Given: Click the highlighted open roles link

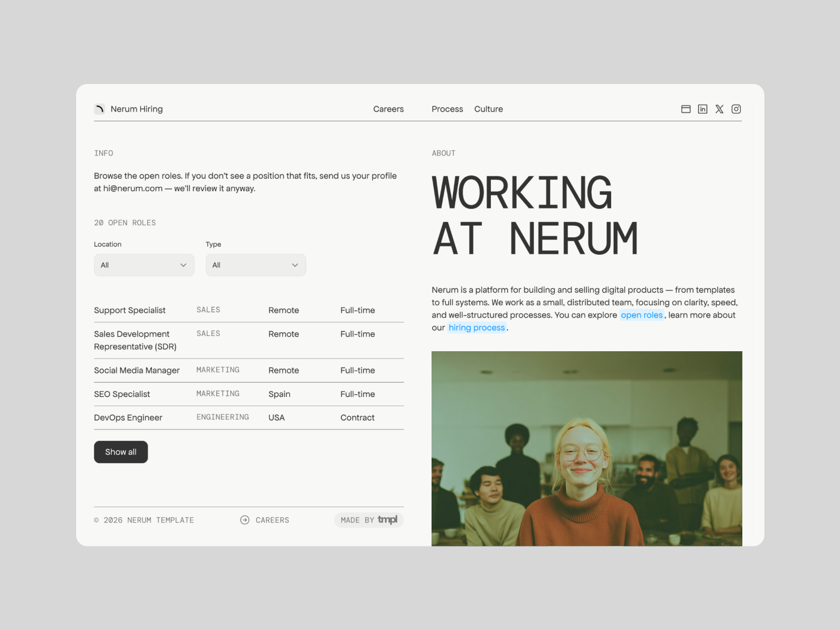Looking at the screenshot, I should pyautogui.click(x=642, y=315).
